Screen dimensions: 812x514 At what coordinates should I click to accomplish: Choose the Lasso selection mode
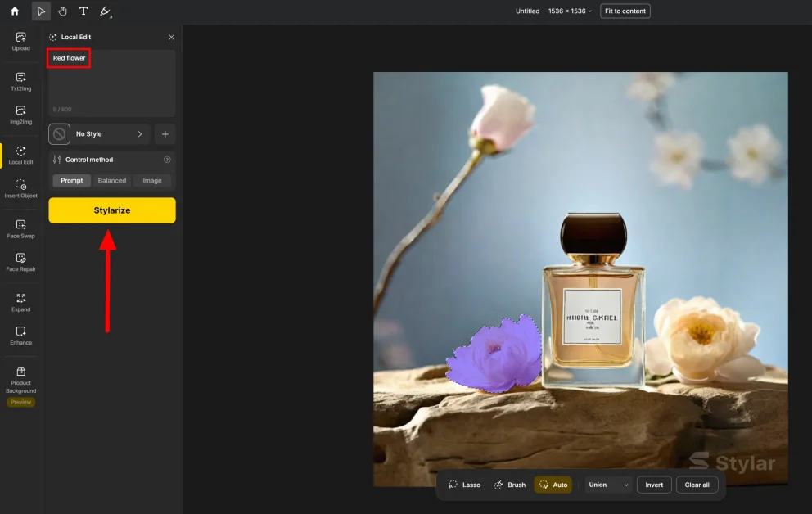[x=464, y=485]
